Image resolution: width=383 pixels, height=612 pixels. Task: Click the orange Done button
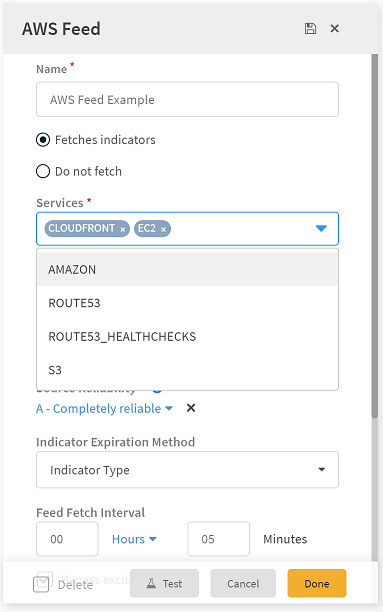pyautogui.click(x=317, y=583)
